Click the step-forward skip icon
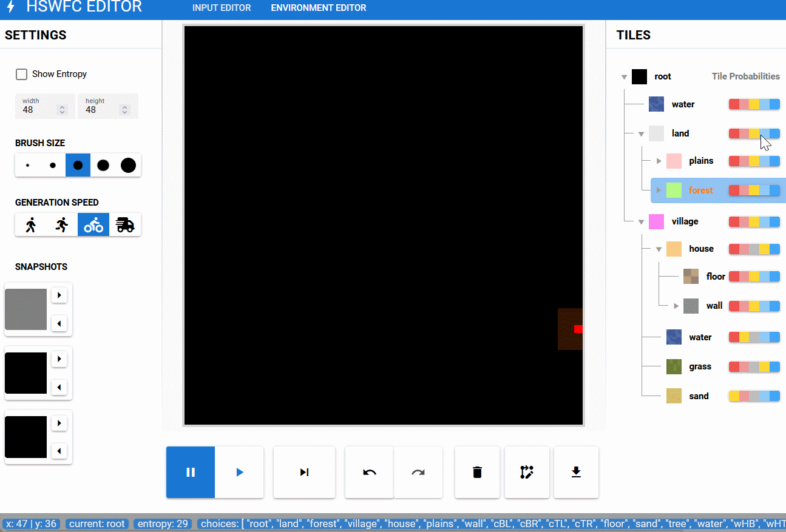786x532 pixels. pos(304,472)
